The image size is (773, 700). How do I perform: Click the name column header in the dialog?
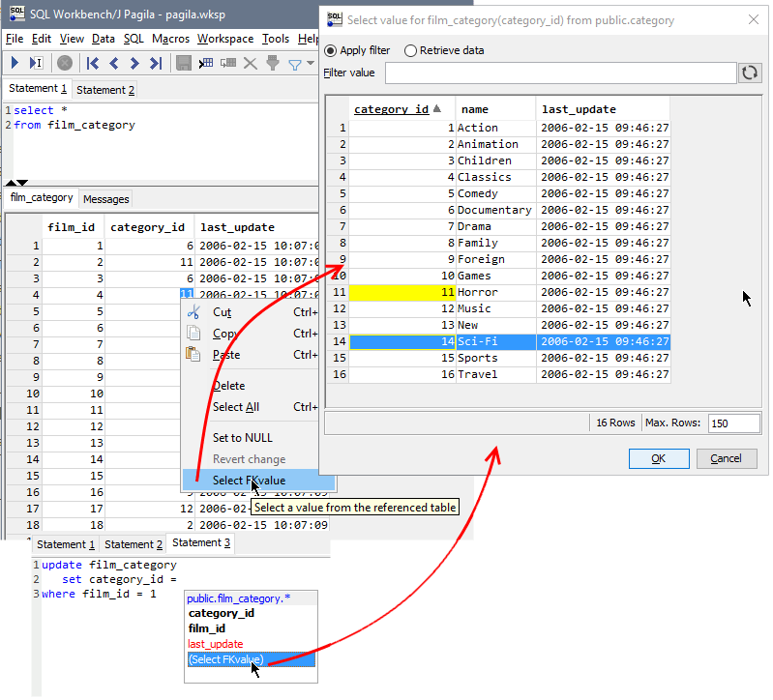pos(495,109)
